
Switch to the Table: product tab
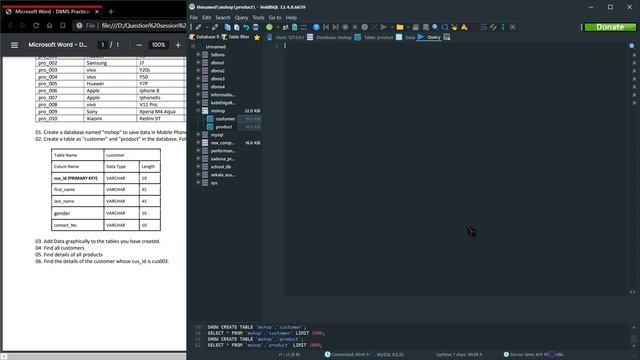374,37
